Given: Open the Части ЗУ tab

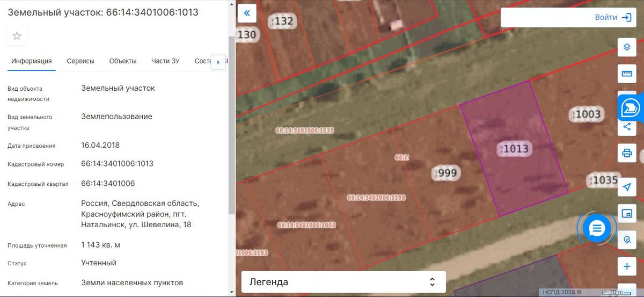Looking at the screenshot, I should [165, 61].
